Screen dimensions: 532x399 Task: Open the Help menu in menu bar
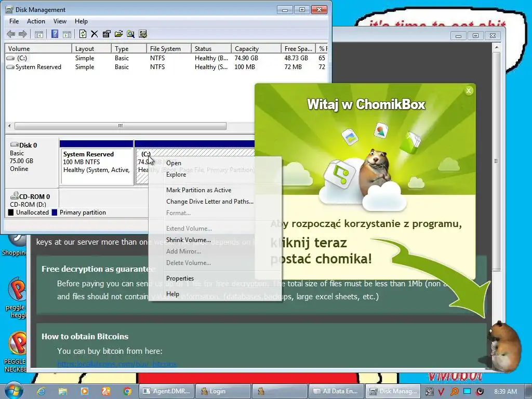point(81,21)
